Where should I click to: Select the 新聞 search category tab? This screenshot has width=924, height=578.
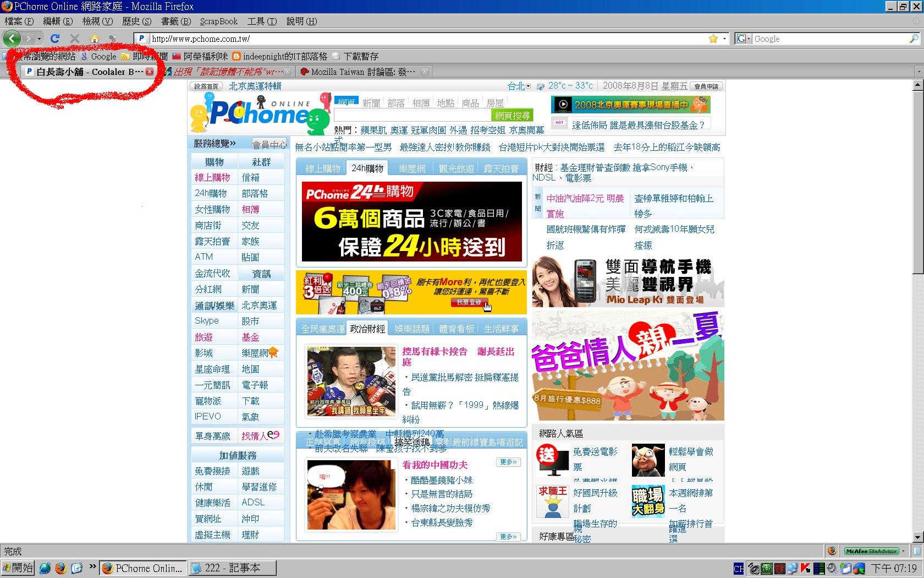coord(371,103)
